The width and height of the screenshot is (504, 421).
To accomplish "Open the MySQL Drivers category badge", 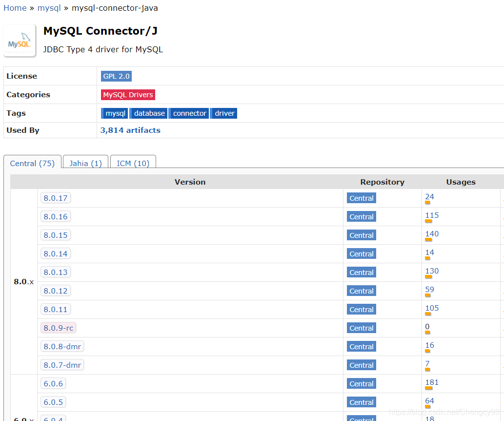I will (128, 95).
